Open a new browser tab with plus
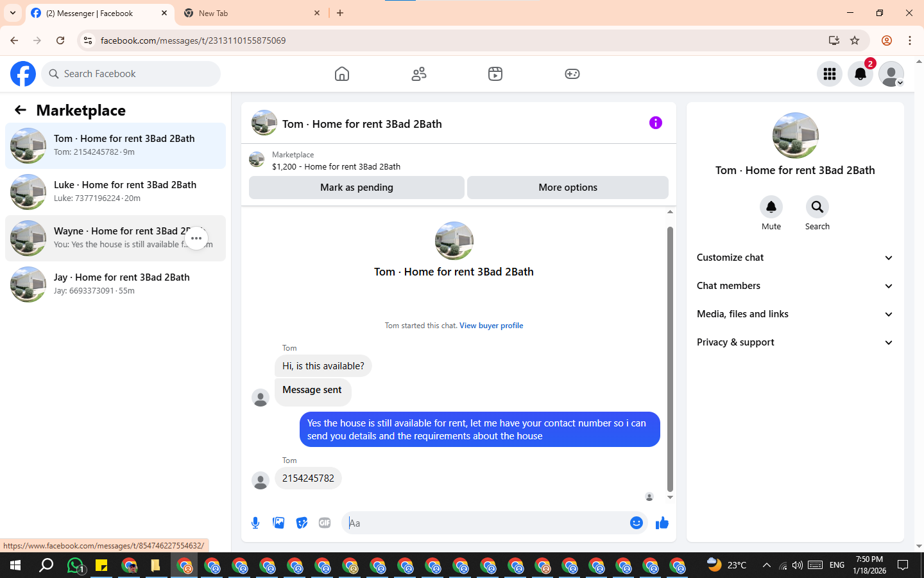924x578 pixels. 340,13
